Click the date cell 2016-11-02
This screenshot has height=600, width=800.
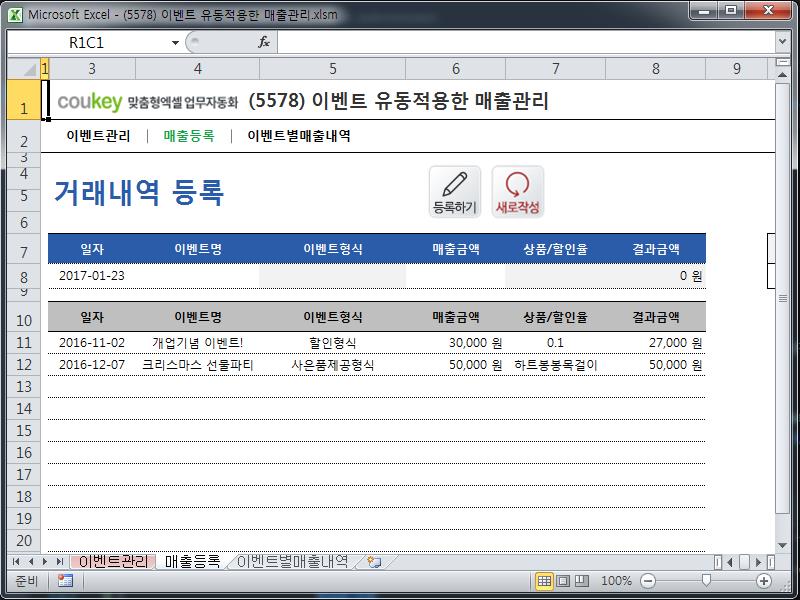92,343
